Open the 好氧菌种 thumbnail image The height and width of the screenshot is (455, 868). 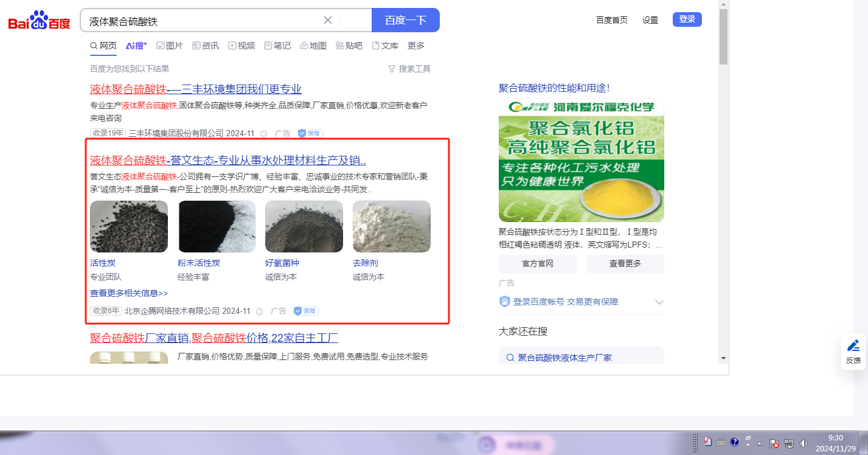(x=304, y=226)
